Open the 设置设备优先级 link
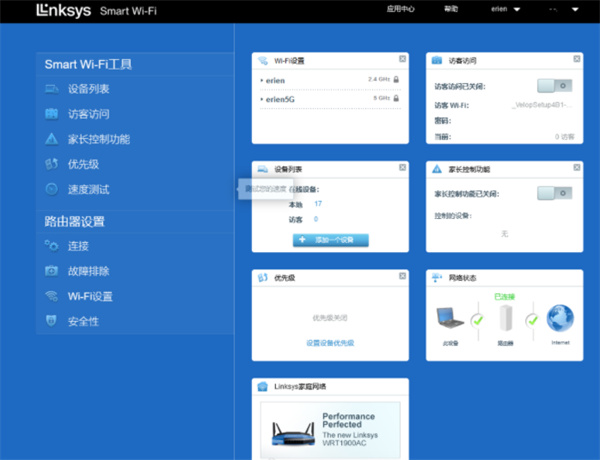This screenshot has height=460, width=600. 330,343
